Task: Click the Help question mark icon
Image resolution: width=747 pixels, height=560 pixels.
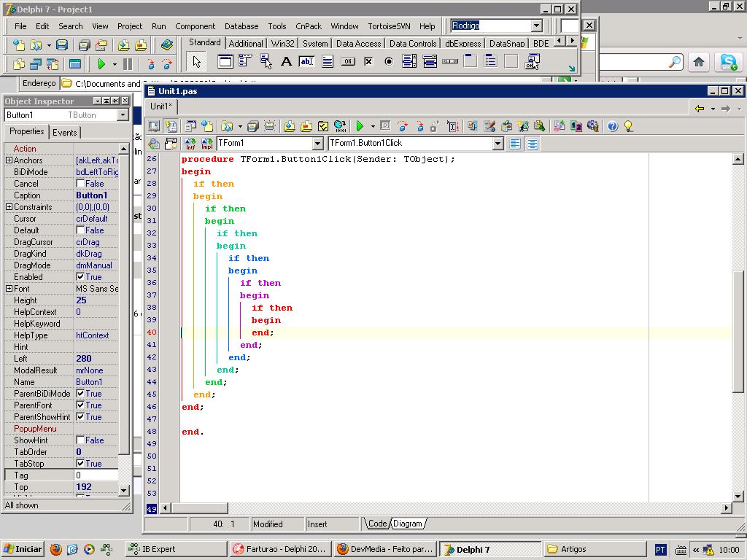Action: pos(612,126)
